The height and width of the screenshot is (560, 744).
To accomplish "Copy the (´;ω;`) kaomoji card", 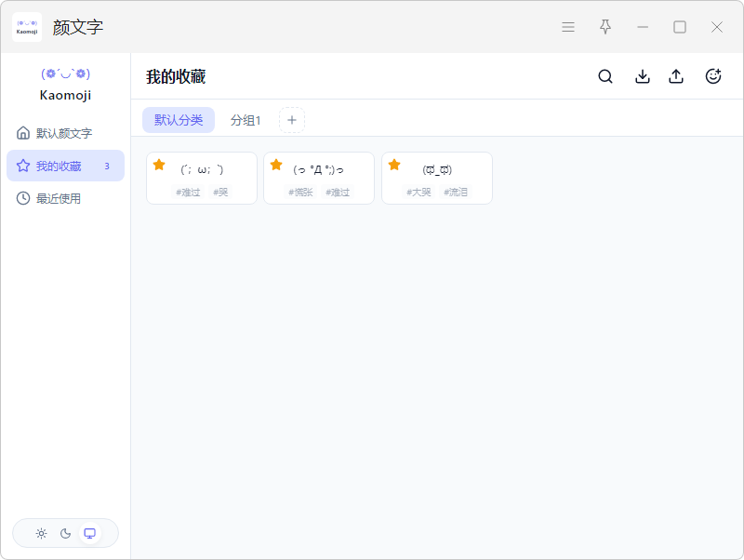I will [x=202, y=178].
